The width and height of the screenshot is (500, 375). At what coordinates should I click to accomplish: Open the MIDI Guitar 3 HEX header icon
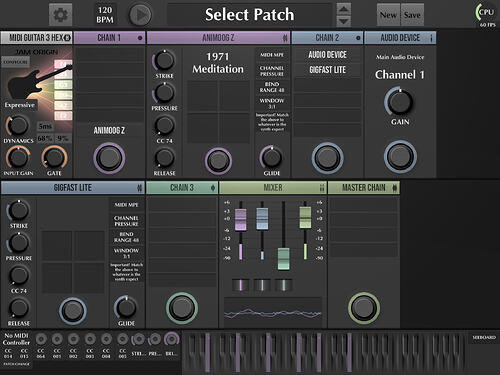click(67, 38)
